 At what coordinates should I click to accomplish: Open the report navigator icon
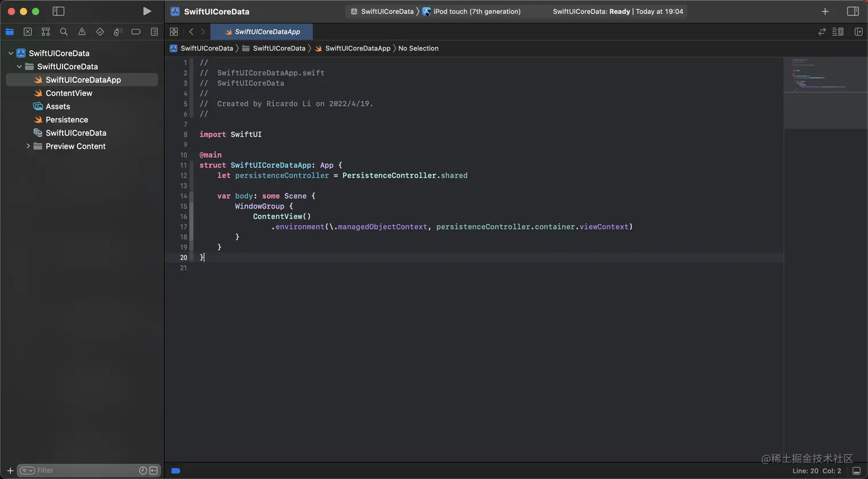(x=154, y=32)
